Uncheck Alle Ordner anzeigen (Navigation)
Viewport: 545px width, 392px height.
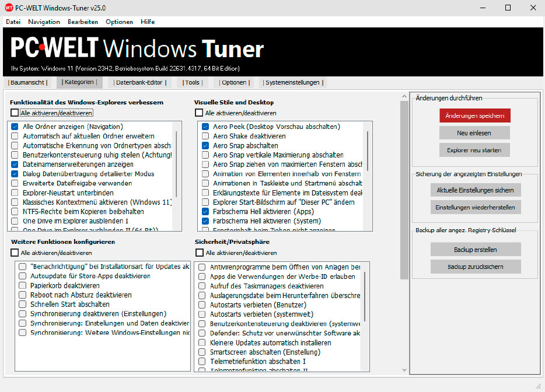[x=15, y=127]
